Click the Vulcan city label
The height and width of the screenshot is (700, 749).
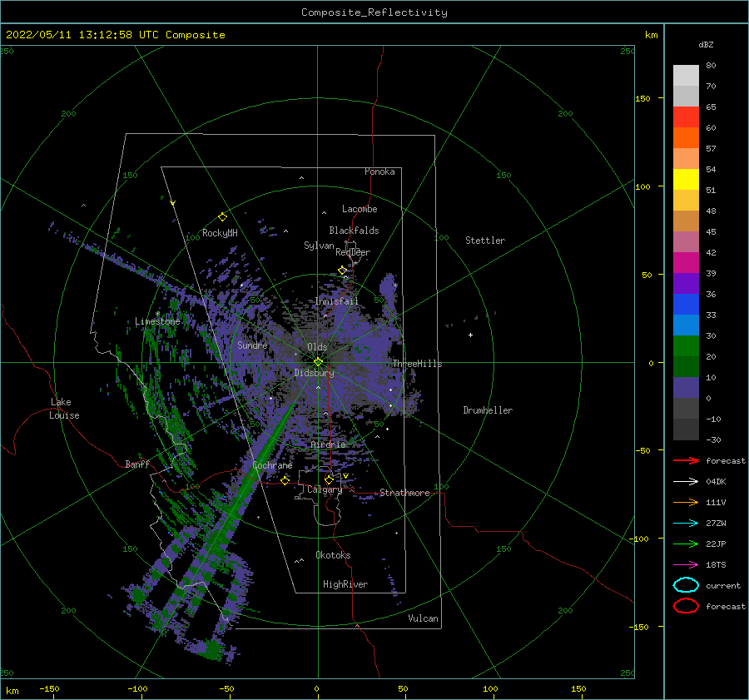(423, 618)
